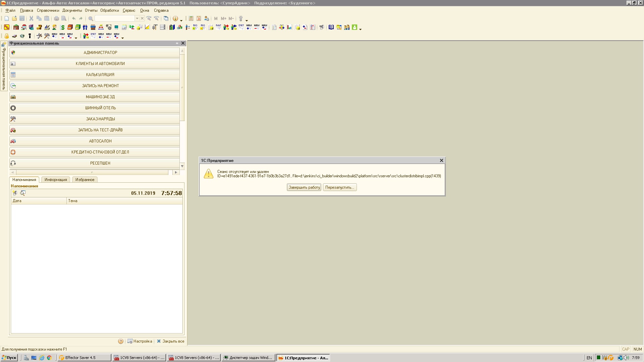644x362 pixels.
Task: Click the orange bell icon on the third toolbar
Action: tap(7, 36)
